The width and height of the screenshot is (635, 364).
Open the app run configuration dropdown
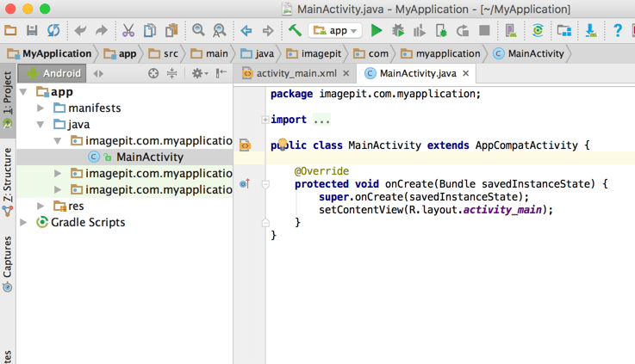point(335,30)
